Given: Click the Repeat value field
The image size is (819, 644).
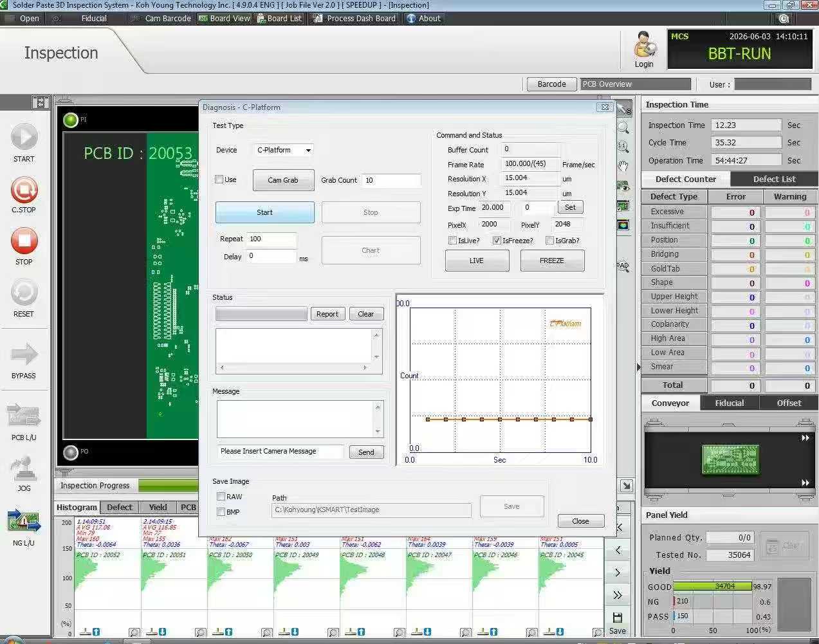Looking at the screenshot, I should (x=271, y=239).
